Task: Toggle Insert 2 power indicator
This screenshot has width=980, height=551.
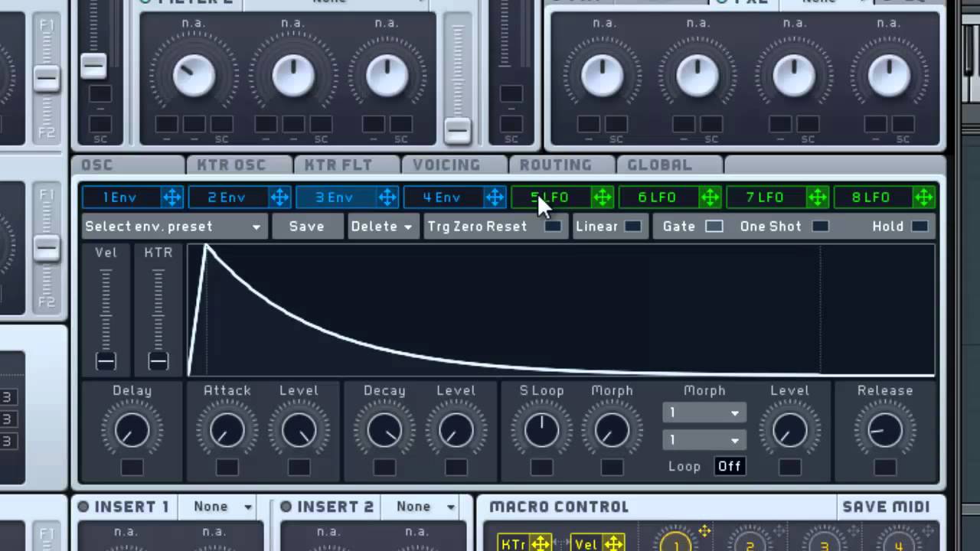Action: pyautogui.click(x=286, y=507)
